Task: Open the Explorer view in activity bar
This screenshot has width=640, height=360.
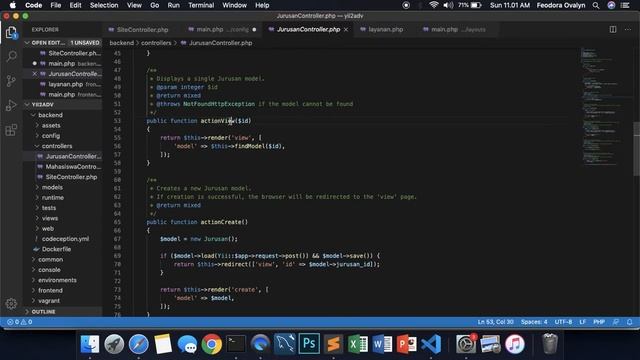Action: pyautogui.click(x=11, y=33)
